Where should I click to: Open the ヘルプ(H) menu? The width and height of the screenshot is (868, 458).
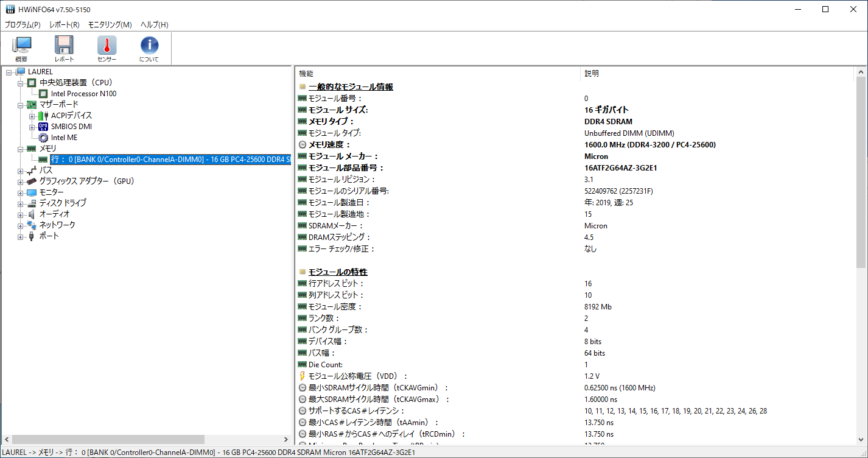155,25
